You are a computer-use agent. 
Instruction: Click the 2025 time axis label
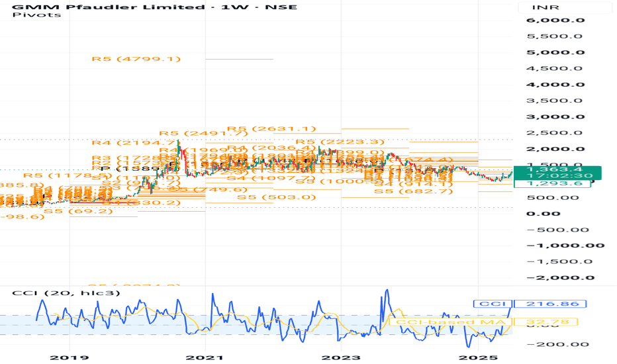coord(479,357)
